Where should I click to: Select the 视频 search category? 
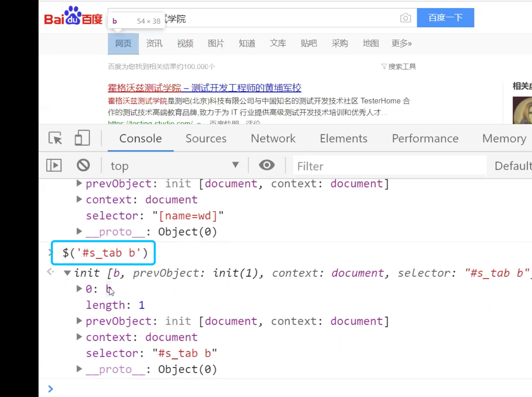(185, 43)
